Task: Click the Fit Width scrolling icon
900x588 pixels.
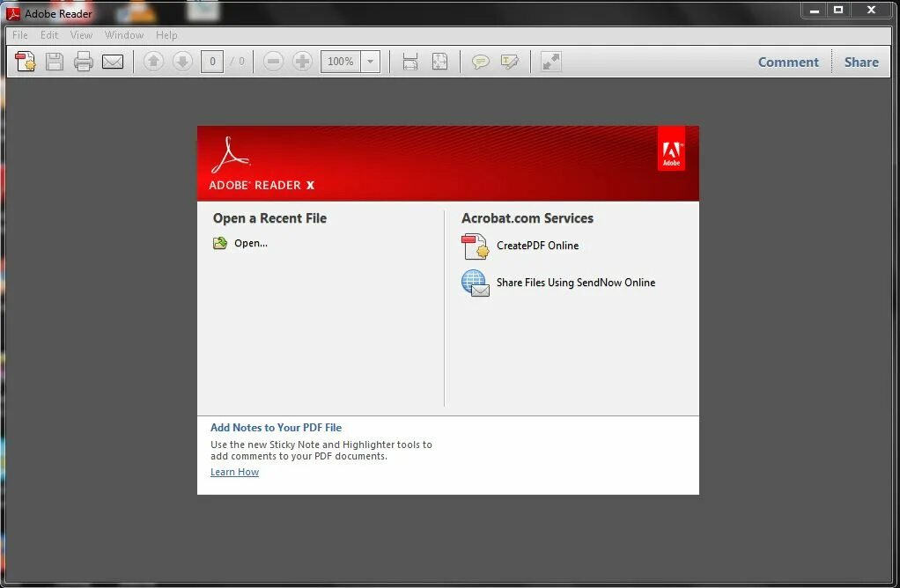Action: click(x=409, y=62)
